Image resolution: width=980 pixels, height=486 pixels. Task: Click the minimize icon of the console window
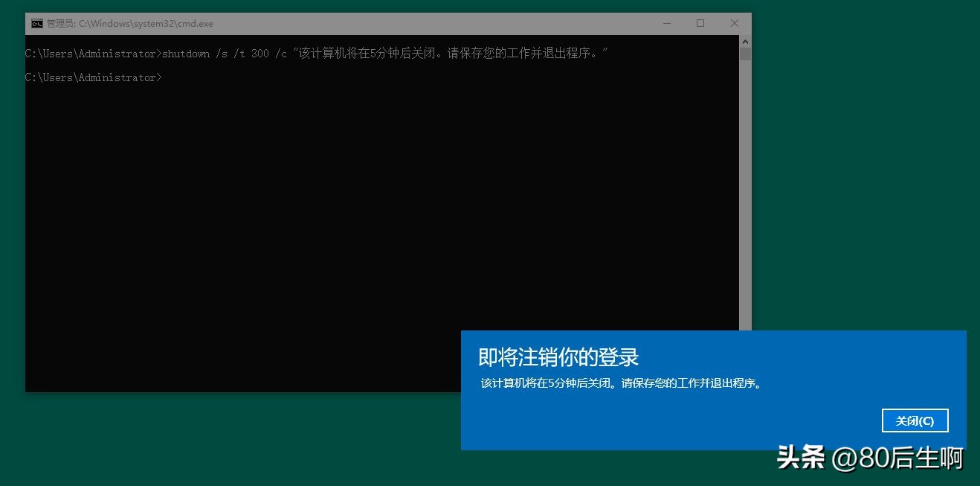coord(665,23)
